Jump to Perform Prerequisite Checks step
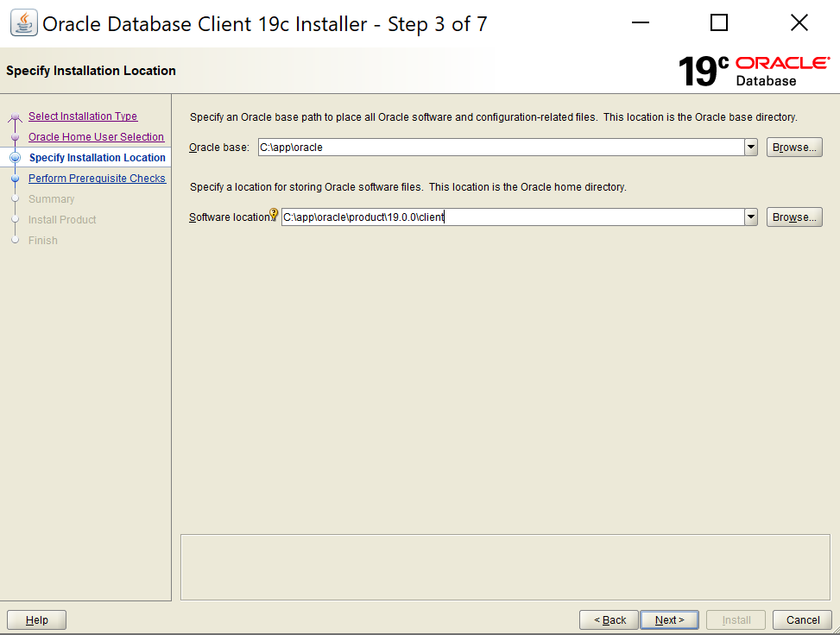The width and height of the screenshot is (840, 635). (97, 179)
